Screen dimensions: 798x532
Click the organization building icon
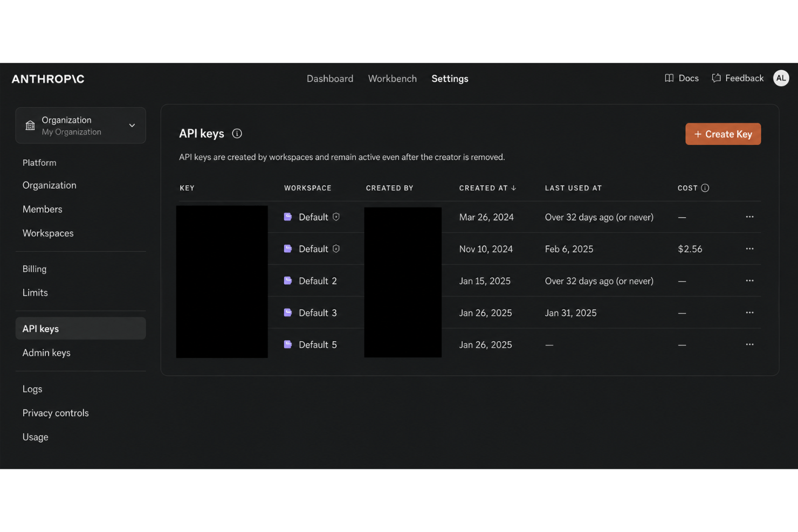point(30,126)
